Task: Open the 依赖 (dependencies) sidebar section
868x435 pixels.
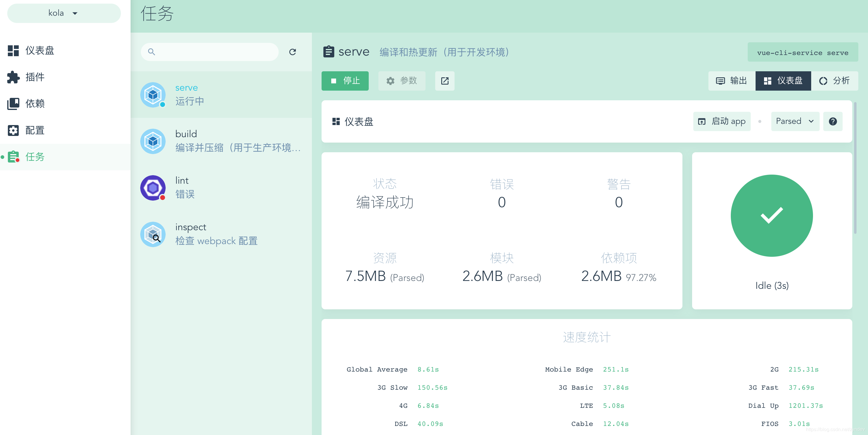Action: click(x=35, y=104)
